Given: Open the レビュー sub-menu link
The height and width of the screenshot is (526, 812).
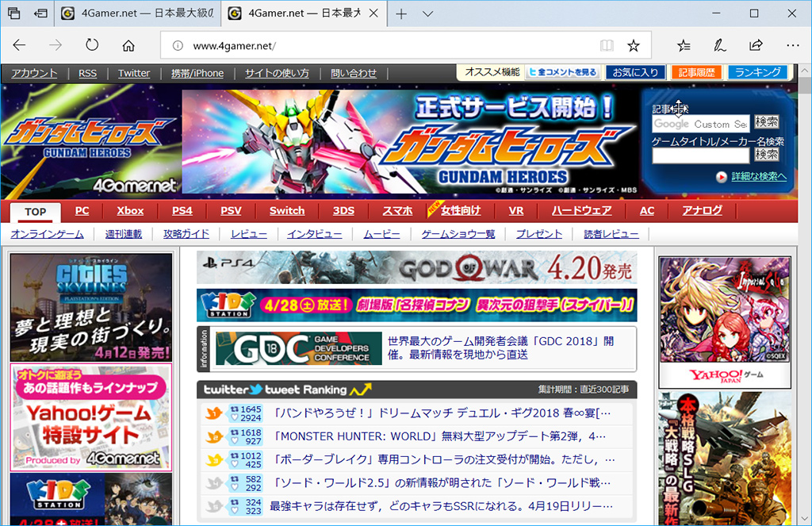Looking at the screenshot, I should [x=248, y=234].
